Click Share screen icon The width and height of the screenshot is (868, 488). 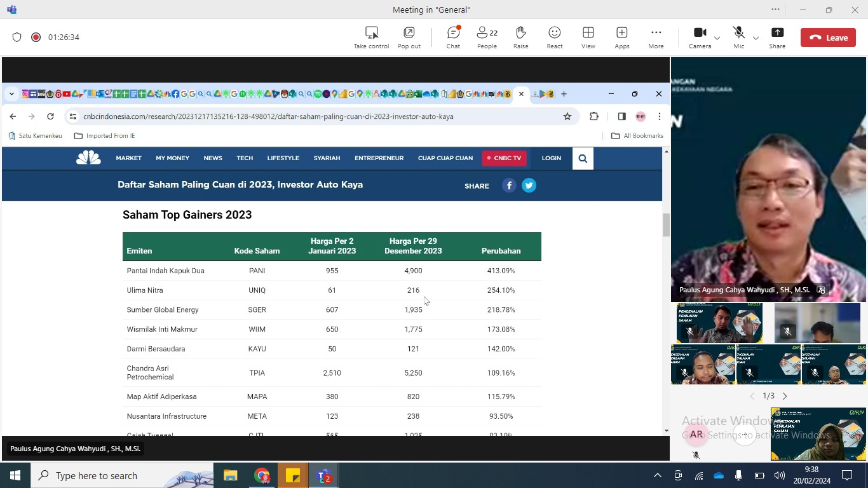point(776,37)
